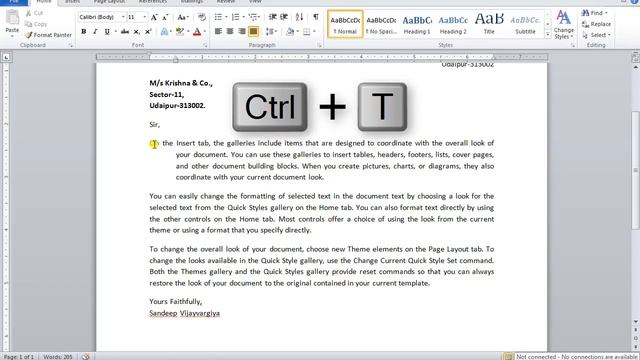Toggle Show/Hide paragraph marks
The height and width of the screenshot is (360, 640).
click(316, 17)
